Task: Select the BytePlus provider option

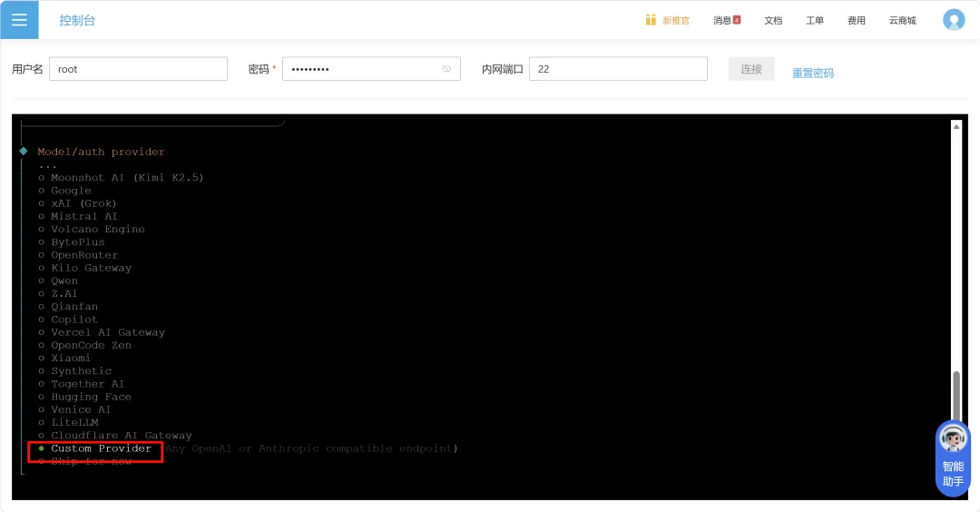Action: [72, 242]
